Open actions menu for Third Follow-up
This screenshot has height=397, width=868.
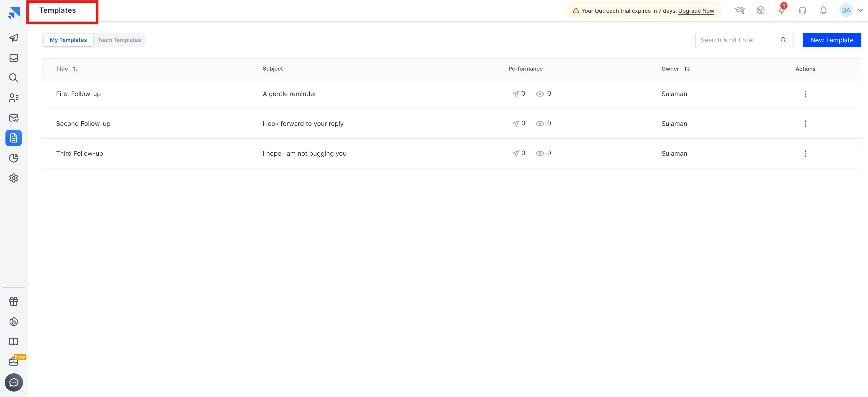tap(805, 154)
